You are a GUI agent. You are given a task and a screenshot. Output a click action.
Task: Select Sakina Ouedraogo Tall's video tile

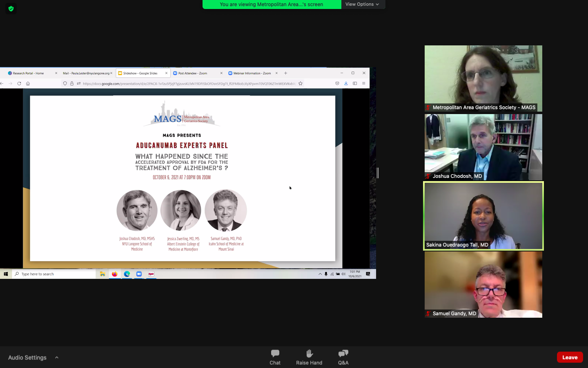click(x=483, y=216)
